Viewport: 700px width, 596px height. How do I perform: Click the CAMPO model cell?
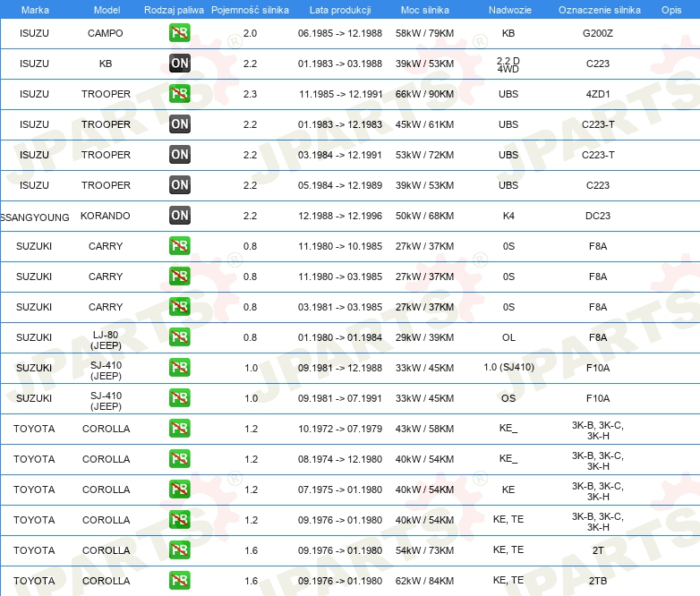[x=106, y=33]
